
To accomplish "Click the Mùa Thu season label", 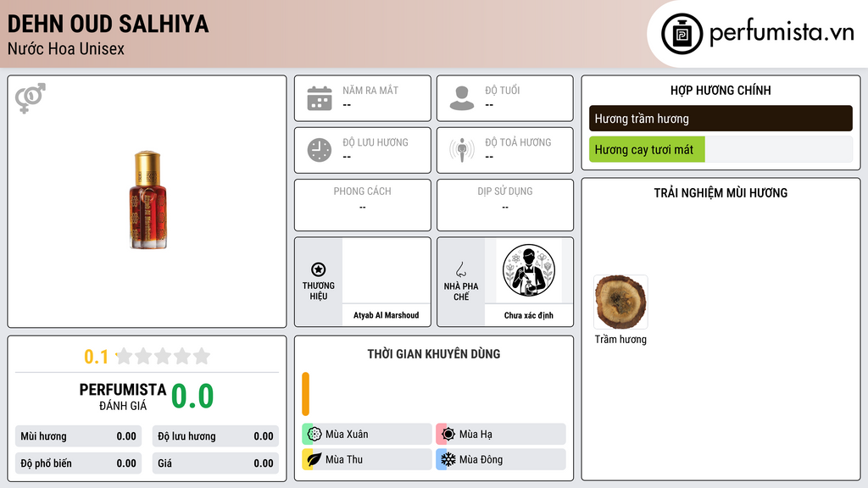I will 344,459.
